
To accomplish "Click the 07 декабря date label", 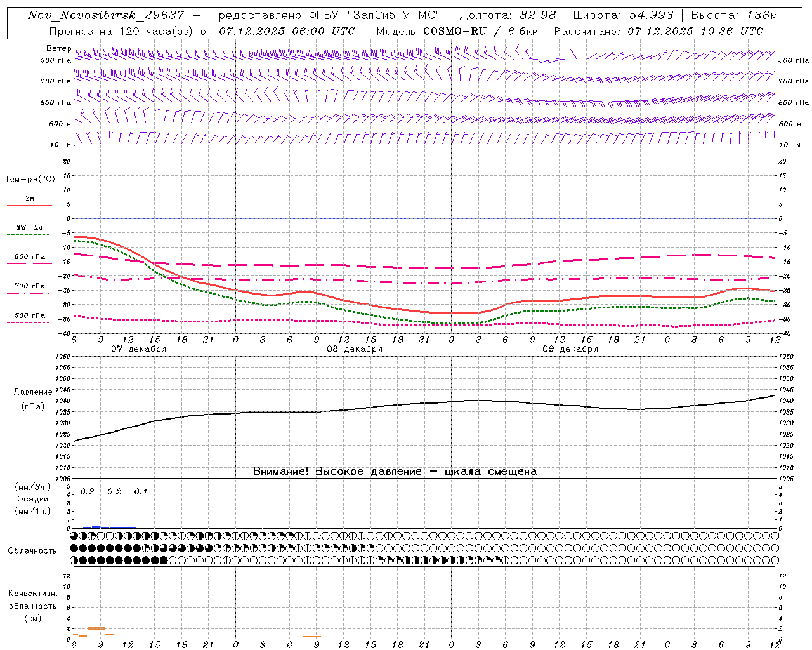I will [x=139, y=349].
